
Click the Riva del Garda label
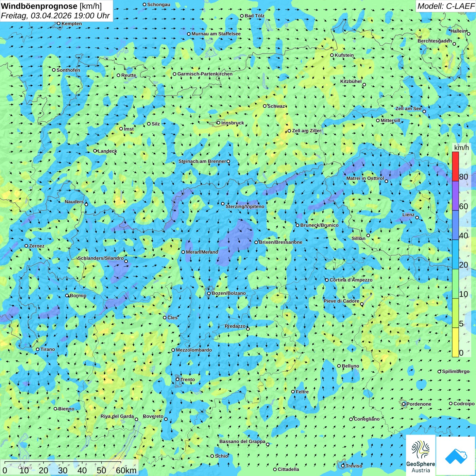pyautogui.click(x=117, y=416)
